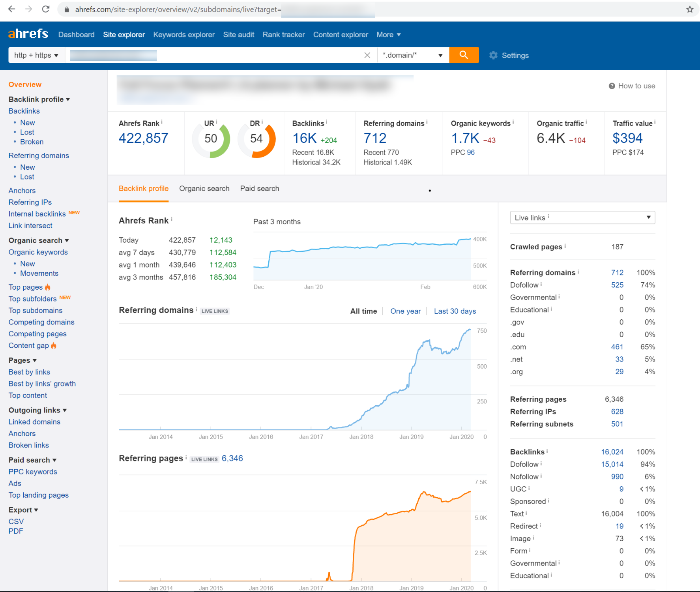This screenshot has height=592, width=700.
Task: Click the info icon next to UR
Action: [216, 122]
